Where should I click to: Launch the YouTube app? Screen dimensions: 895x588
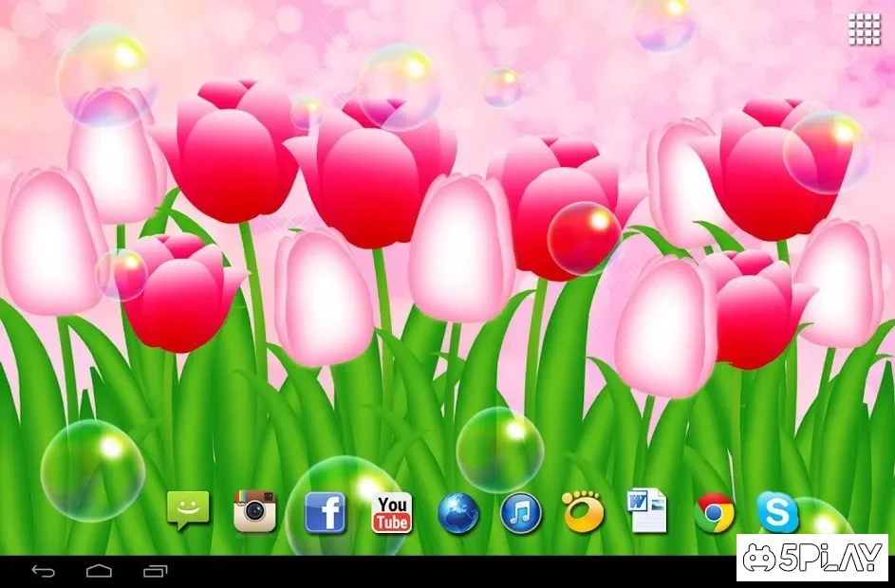click(x=392, y=513)
